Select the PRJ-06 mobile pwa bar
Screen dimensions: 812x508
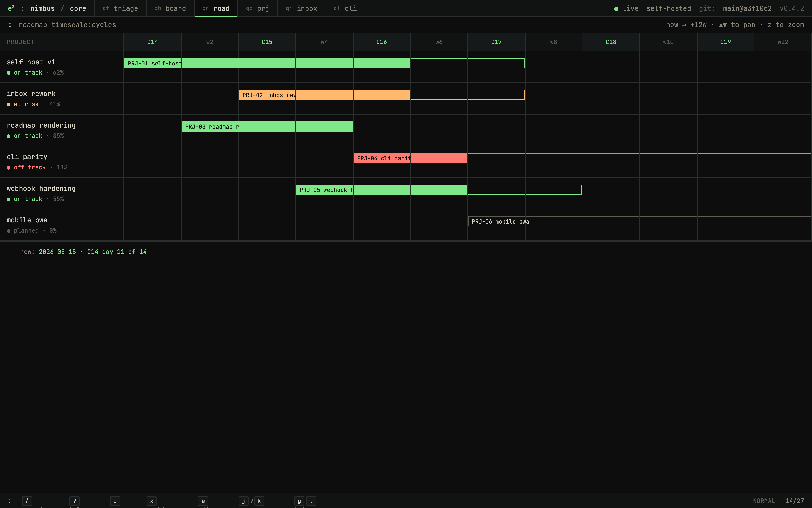click(639, 221)
